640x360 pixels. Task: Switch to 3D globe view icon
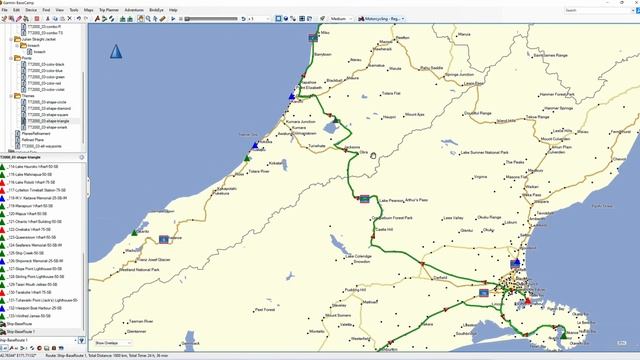click(286, 19)
